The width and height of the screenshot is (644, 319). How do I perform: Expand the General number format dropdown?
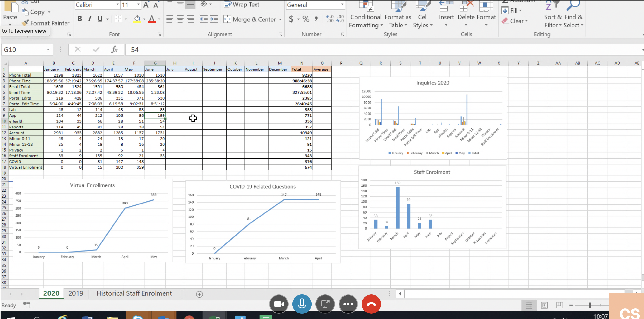[342, 5]
